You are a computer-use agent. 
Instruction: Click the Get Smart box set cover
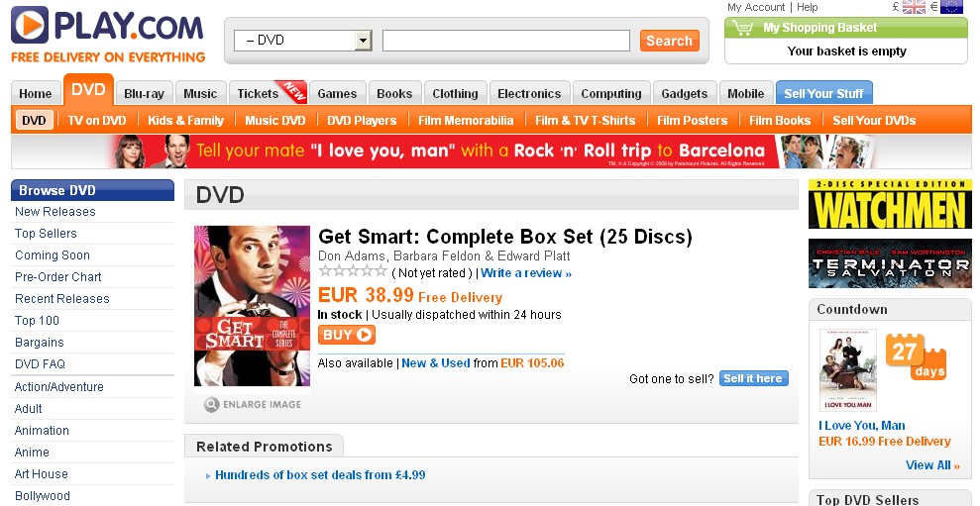pyautogui.click(x=252, y=306)
